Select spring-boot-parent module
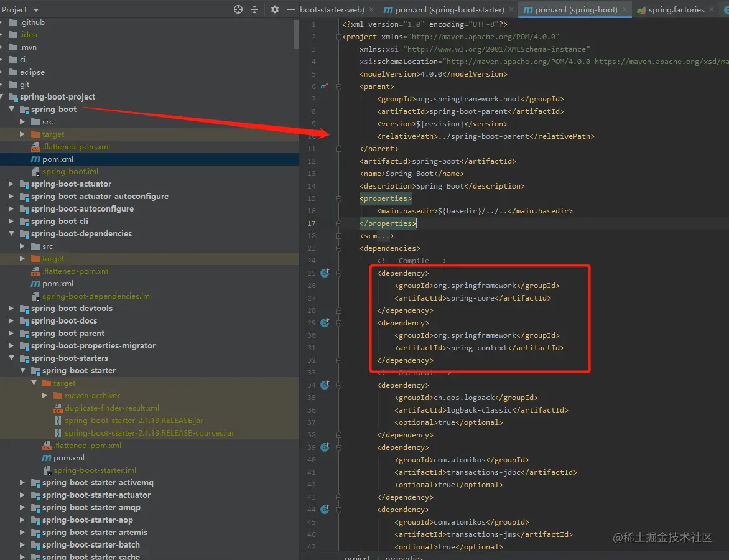Screen dimensions: 729x560 [67, 334]
